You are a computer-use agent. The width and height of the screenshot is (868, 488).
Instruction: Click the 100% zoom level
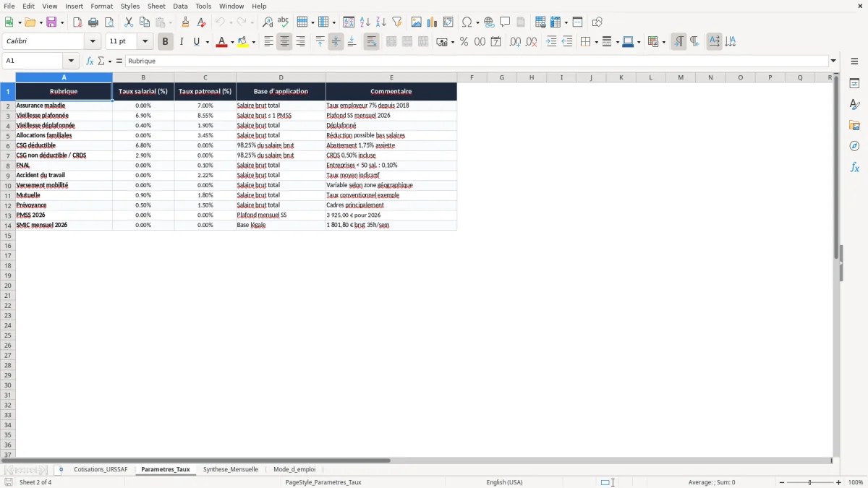point(856,482)
